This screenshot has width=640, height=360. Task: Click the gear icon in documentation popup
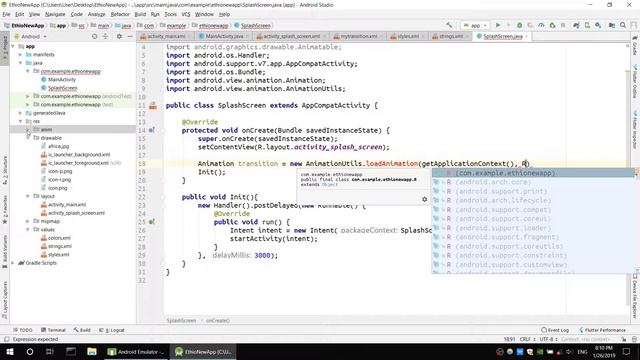pos(424,199)
